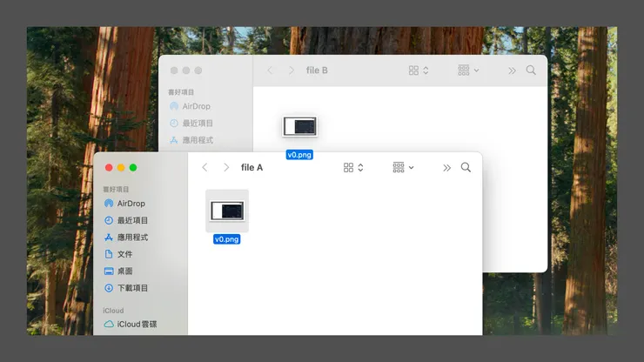The width and height of the screenshot is (644, 362).
Task: Go back in file B window
Action: (270, 70)
